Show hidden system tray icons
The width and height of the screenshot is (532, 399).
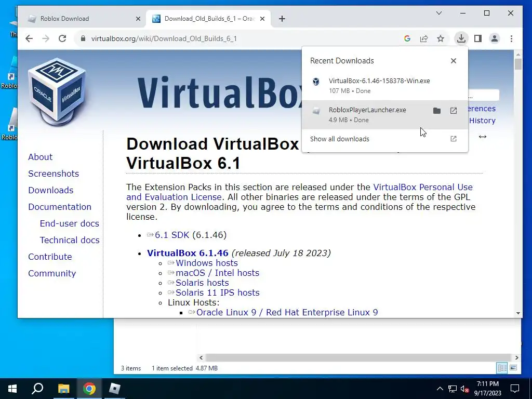440,389
